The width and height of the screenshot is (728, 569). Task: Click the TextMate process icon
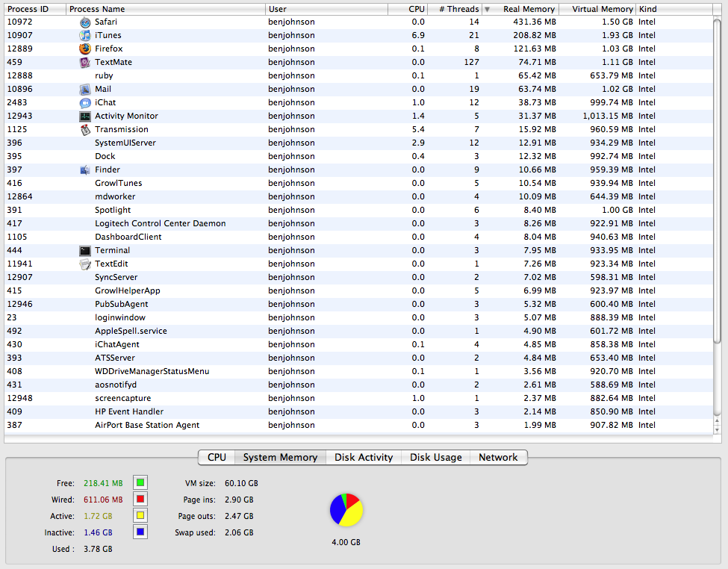[x=85, y=62]
